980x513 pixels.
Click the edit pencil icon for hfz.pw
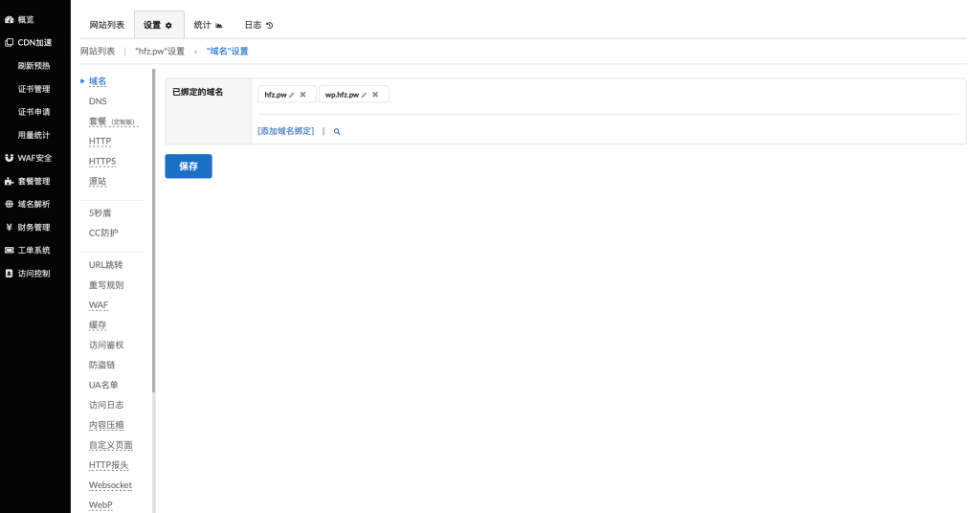(292, 95)
